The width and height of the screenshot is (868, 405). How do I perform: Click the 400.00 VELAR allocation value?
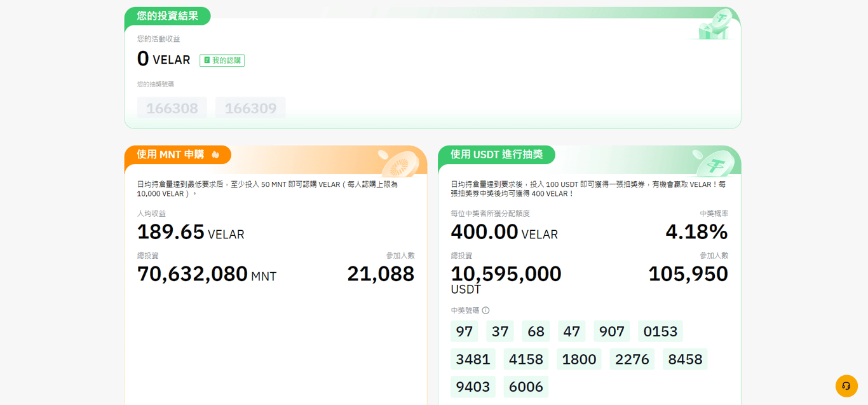click(505, 232)
